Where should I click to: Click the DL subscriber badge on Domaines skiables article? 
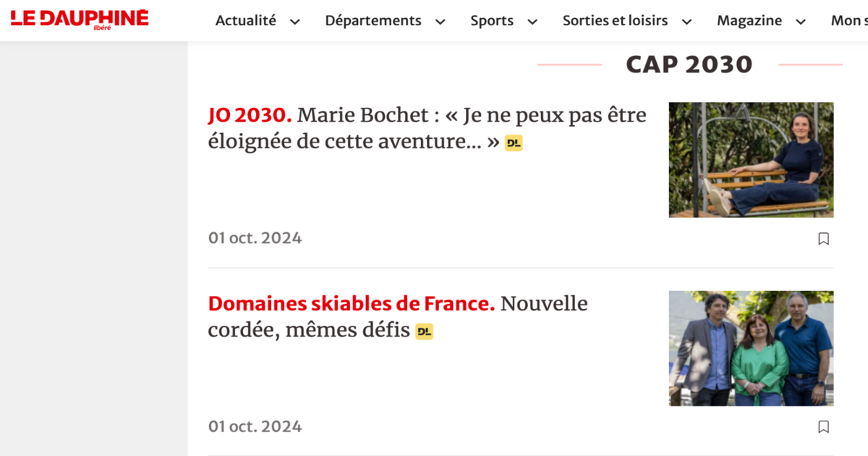click(425, 331)
